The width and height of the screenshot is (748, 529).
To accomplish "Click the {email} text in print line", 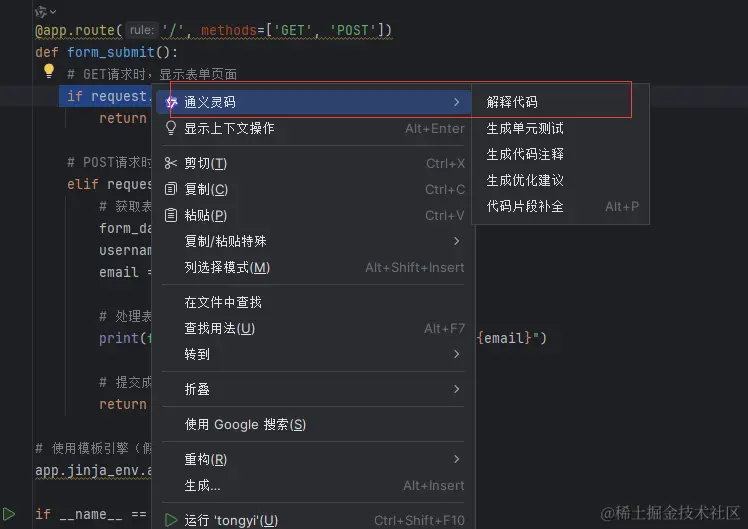I will coord(505,338).
